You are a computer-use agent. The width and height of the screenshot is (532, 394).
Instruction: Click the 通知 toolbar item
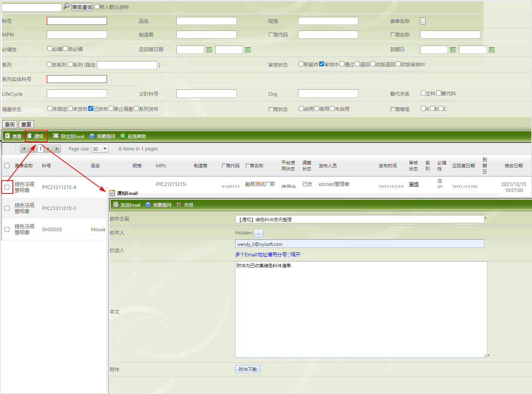click(x=36, y=136)
